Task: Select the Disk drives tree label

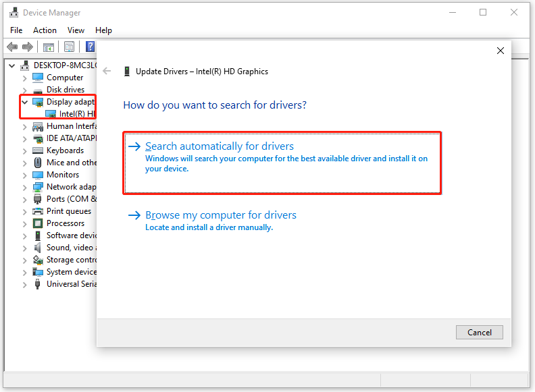Action: [x=66, y=90]
